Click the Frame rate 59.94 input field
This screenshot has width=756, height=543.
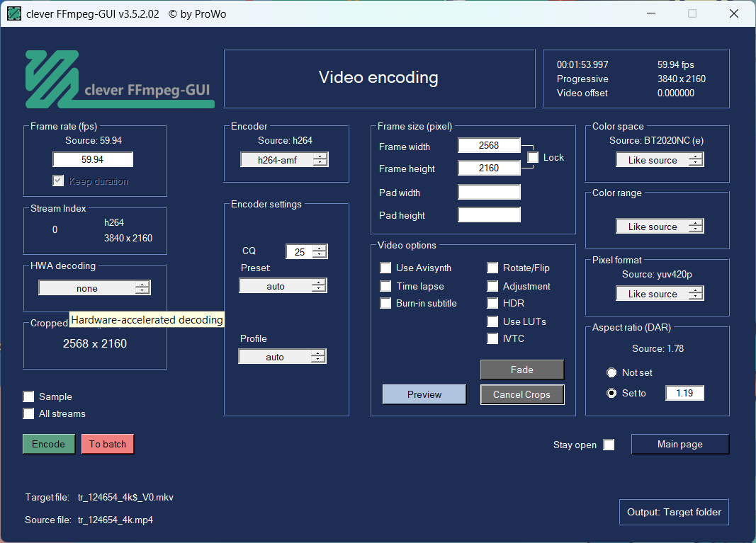(93, 159)
